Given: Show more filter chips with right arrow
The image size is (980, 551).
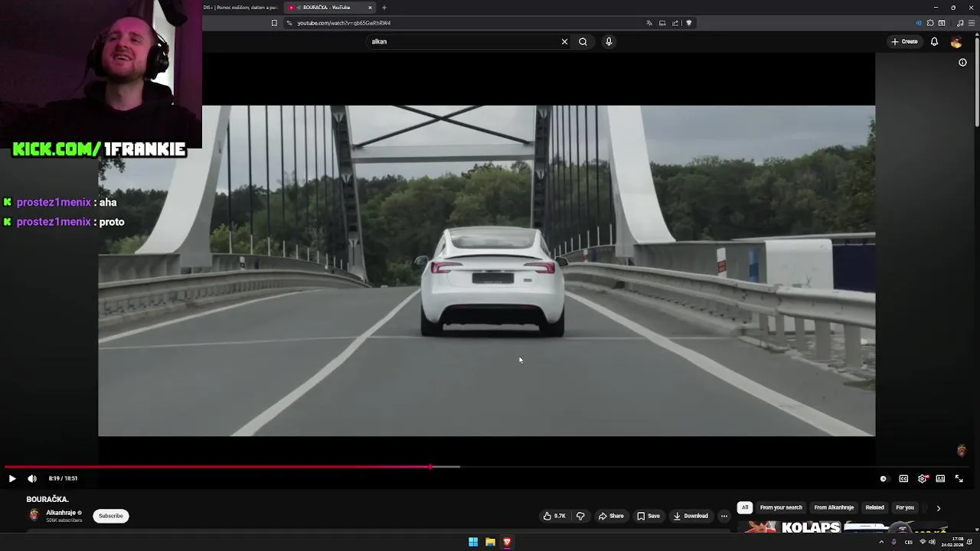Looking at the screenshot, I should coord(938,507).
